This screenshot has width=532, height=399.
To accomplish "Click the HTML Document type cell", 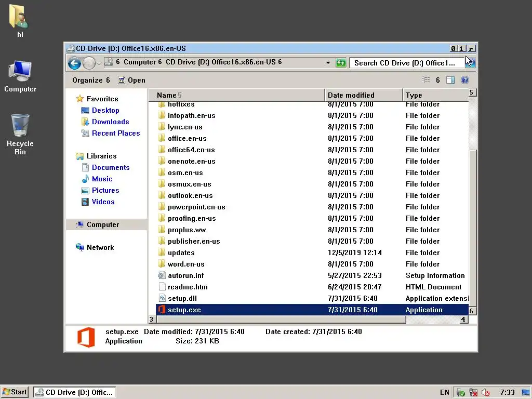I will 433,287.
